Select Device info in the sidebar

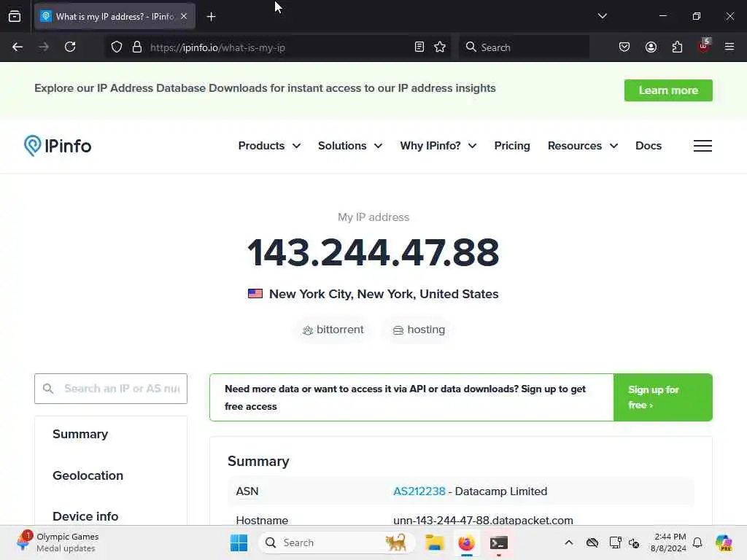pyautogui.click(x=85, y=517)
